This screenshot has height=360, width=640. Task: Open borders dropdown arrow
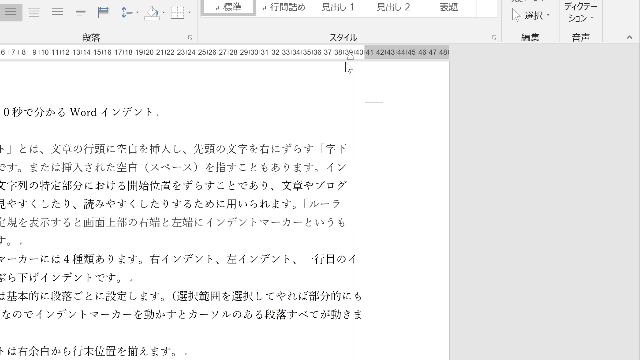click(189, 13)
